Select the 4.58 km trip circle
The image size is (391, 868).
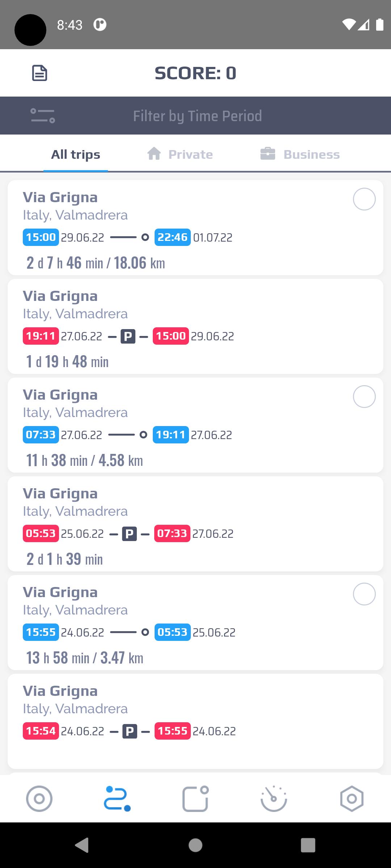(x=364, y=397)
